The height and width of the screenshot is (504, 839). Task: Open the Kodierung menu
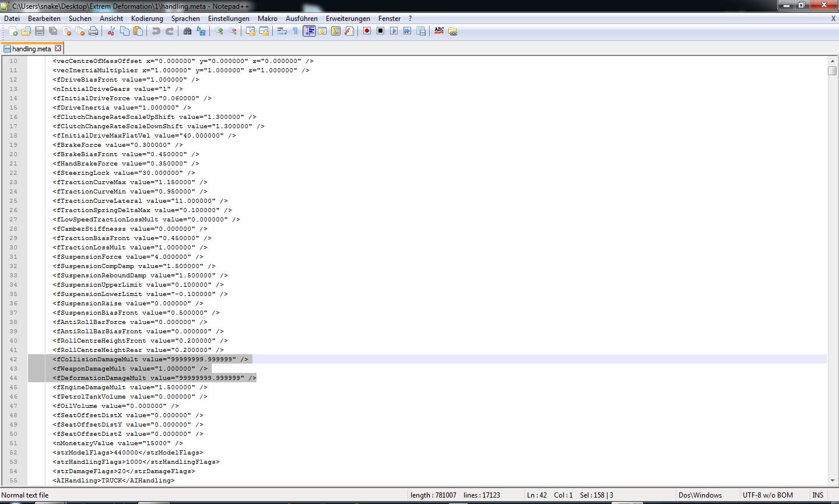[x=147, y=19]
